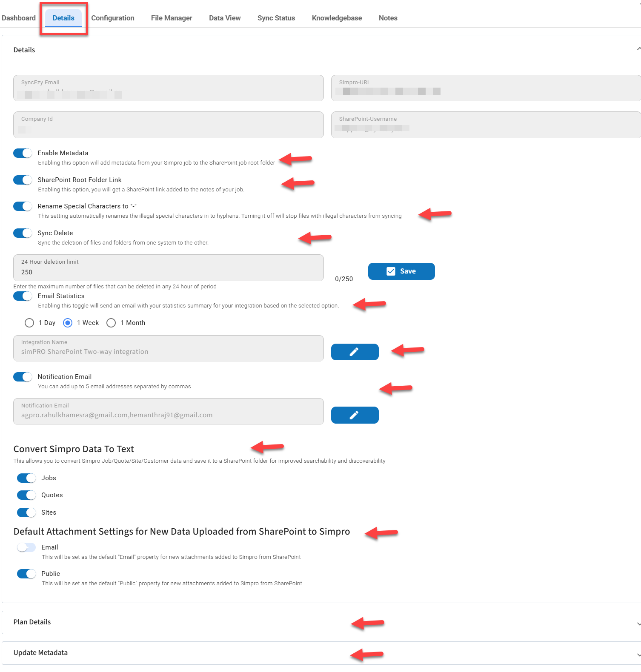Select the 1 Month radio option
641x672 pixels.
111,323
